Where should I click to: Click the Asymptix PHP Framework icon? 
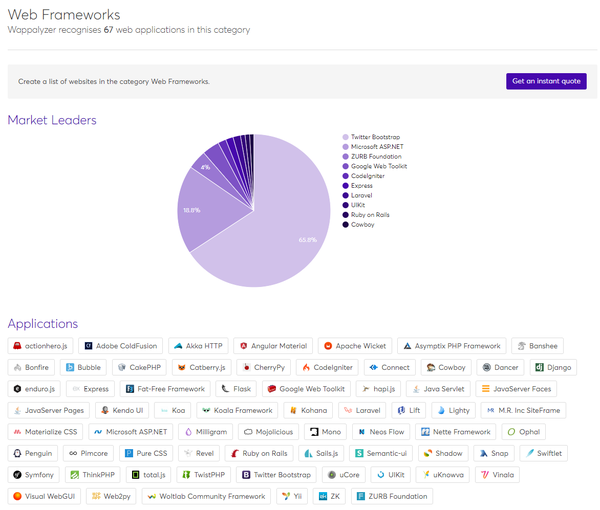tap(407, 346)
